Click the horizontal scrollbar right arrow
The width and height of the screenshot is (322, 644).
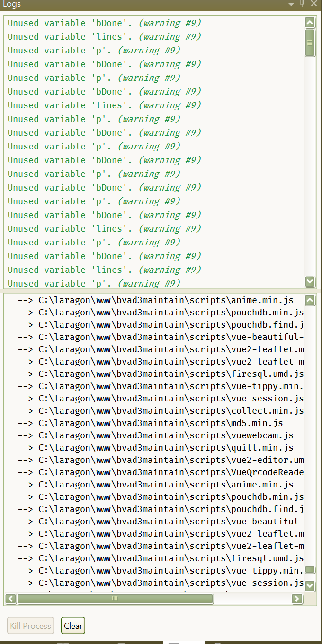click(x=297, y=599)
